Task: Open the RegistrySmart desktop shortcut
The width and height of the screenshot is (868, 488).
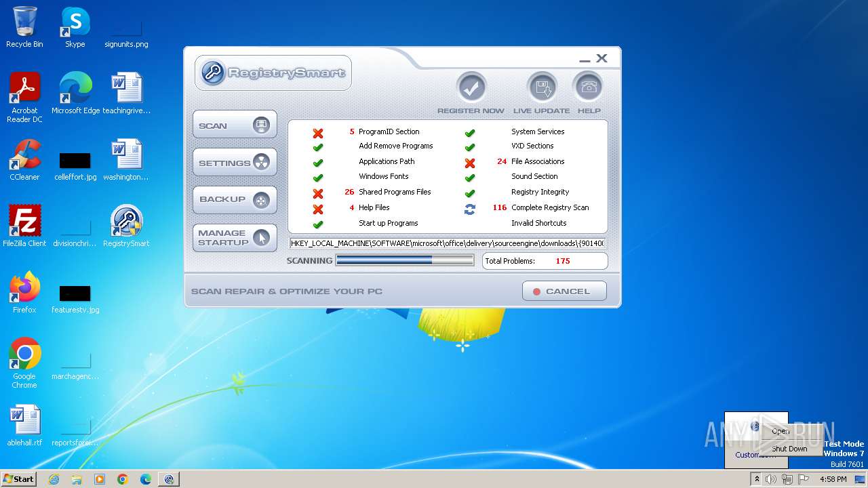Action: 126,226
